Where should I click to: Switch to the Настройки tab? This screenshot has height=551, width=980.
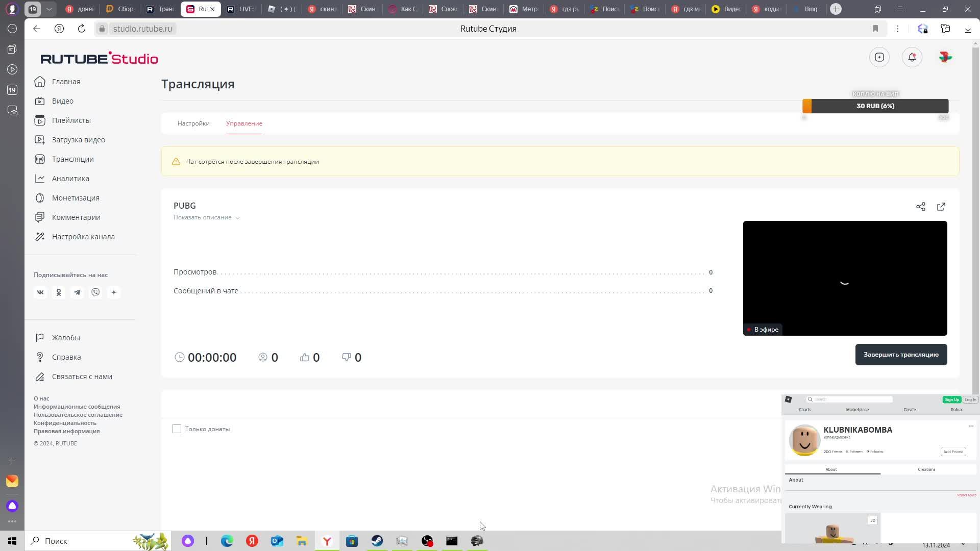pos(193,123)
